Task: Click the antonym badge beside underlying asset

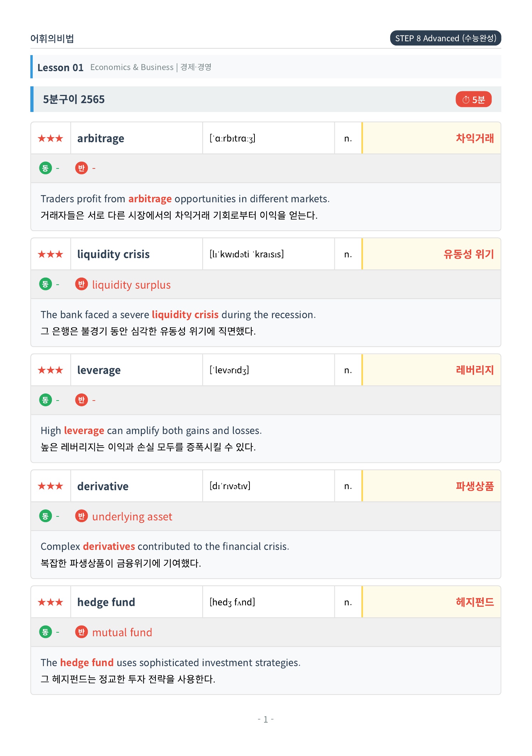Action: coord(81,516)
